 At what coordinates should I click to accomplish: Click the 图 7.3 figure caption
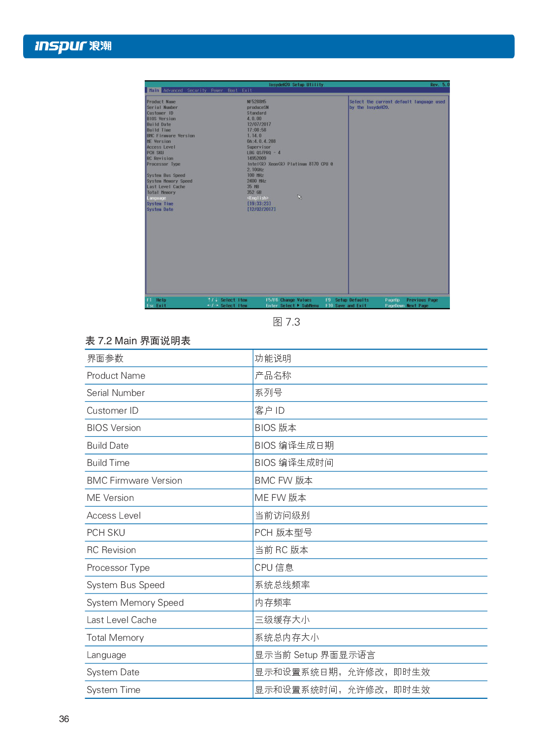click(286, 322)
